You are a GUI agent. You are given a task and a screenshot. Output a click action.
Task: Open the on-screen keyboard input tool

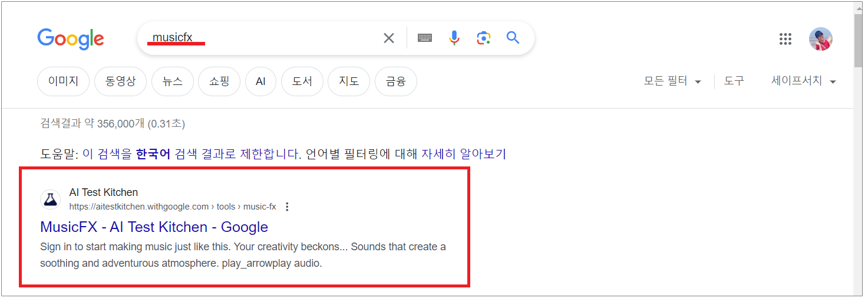pos(425,38)
